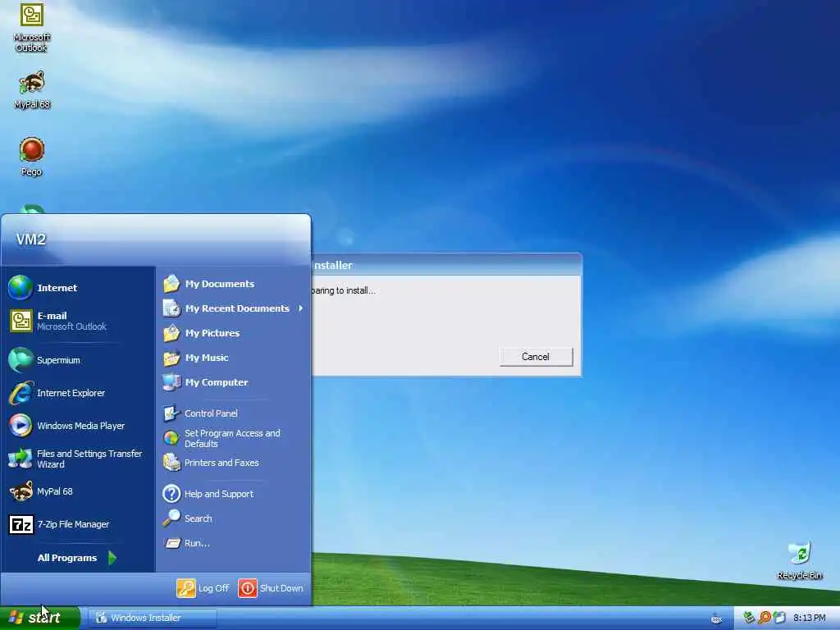Image resolution: width=840 pixels, height=630 pixels.
Task: Open the My Documents folder icon
Action: (171, 283)
